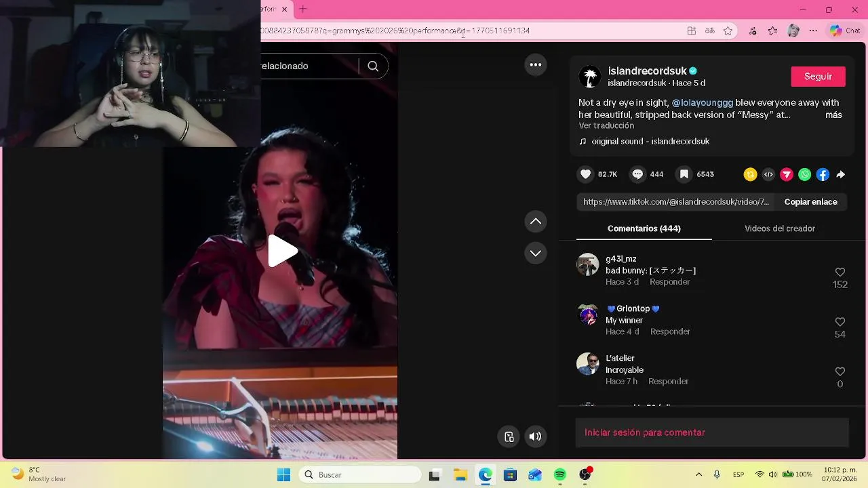Image resolution: width=868 pixels, height=488 pixels.
Task: Expand the description with "más"
Action: [833, 115]
